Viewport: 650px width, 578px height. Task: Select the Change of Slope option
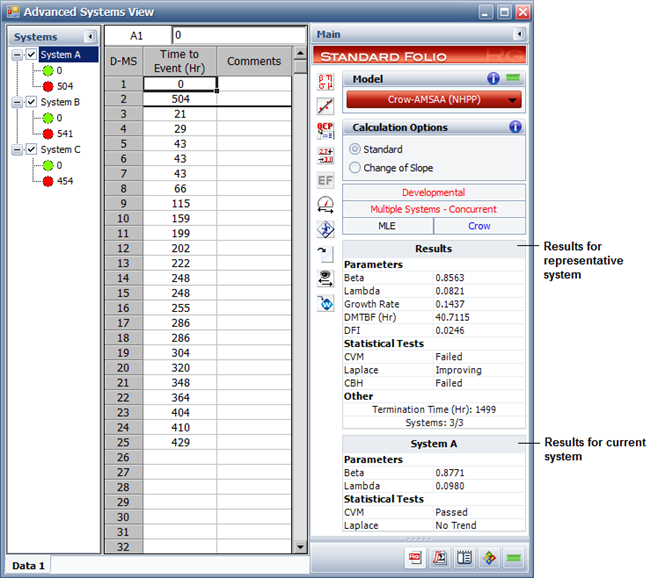point(356,168)
